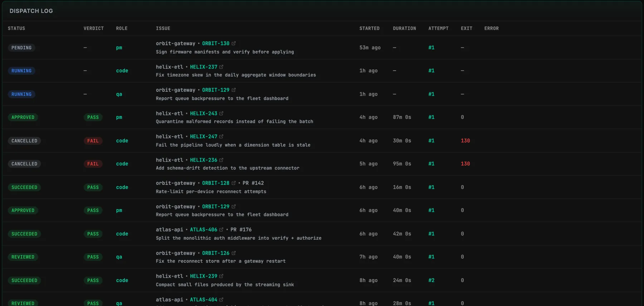
Task: Follow the ORBIT-126 issue link
Action: [216, 253]
